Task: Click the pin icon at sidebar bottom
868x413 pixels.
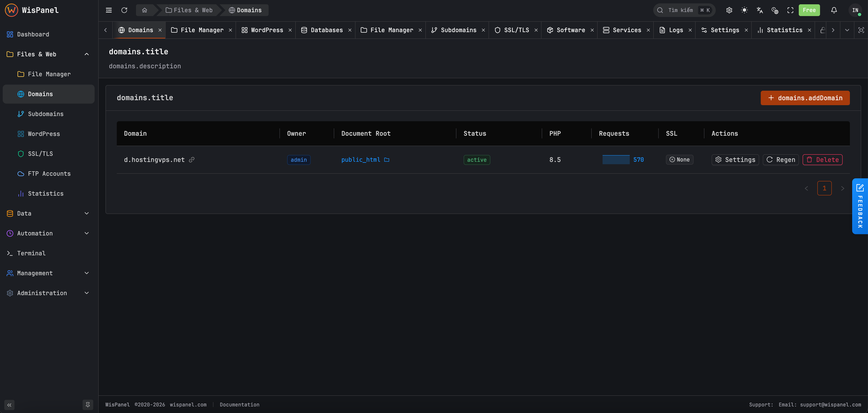Action: click(88, 405)
